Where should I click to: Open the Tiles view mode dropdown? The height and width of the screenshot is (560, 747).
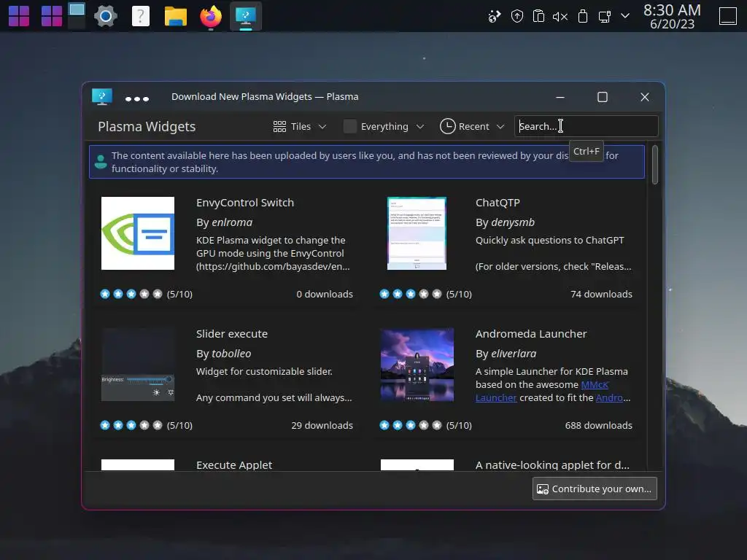pyautogui.click(x=300, y=127)
